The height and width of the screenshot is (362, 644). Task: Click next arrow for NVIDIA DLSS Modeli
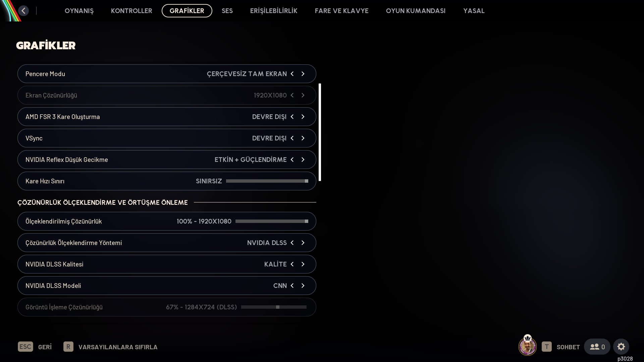click(x=303, y=286)
